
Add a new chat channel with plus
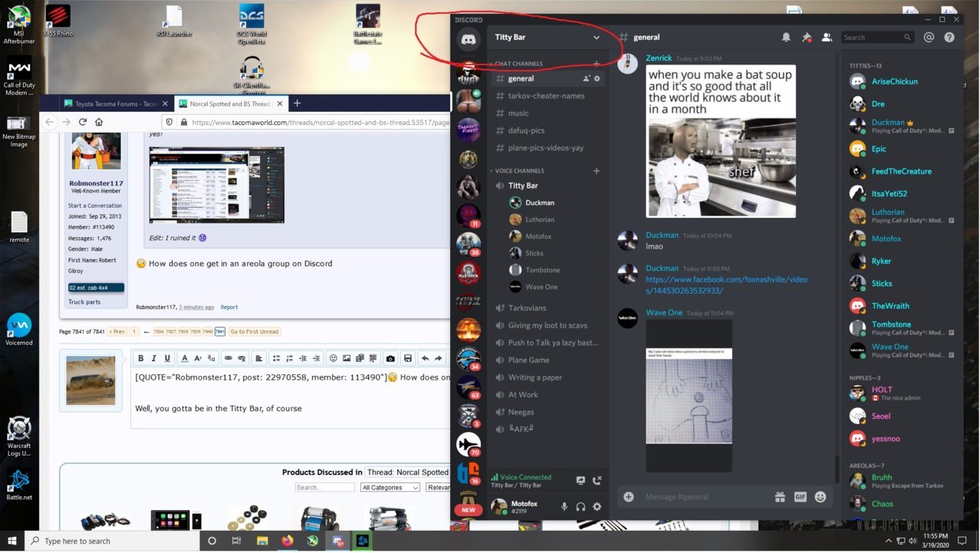597,64
